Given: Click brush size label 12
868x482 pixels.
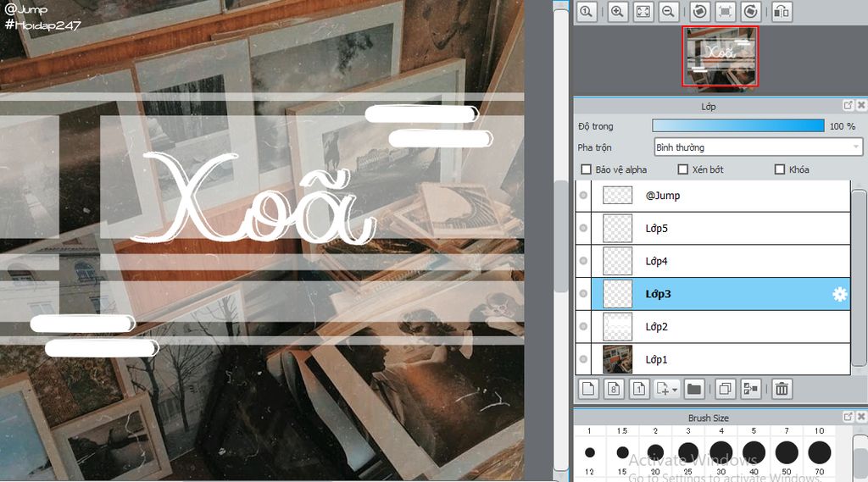Looking at the screenshot, I should [589, 472].
